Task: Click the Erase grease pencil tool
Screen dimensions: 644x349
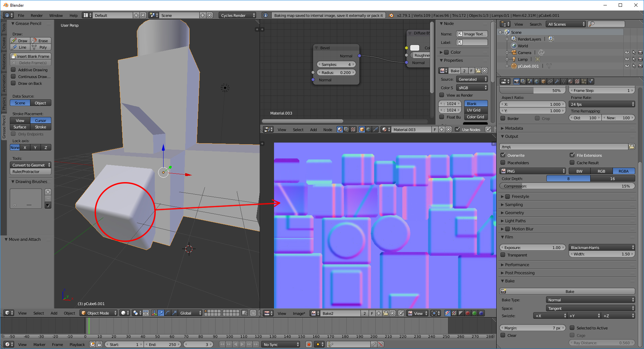Action: coord(41,41)
